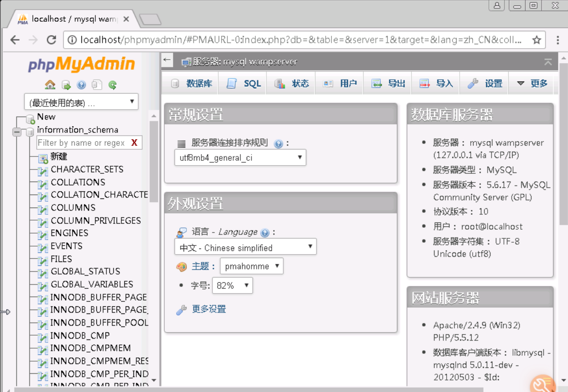Click the collapse page header arrow icon
This screenshot has width=568, height=392.
point(548,62)
